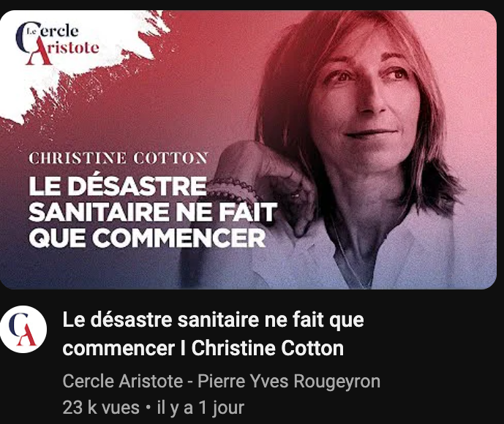The height and width of the screenshot is (424, 504).
Task: Click the word 'commencer' in the video title
Action: tap(119, 349)
